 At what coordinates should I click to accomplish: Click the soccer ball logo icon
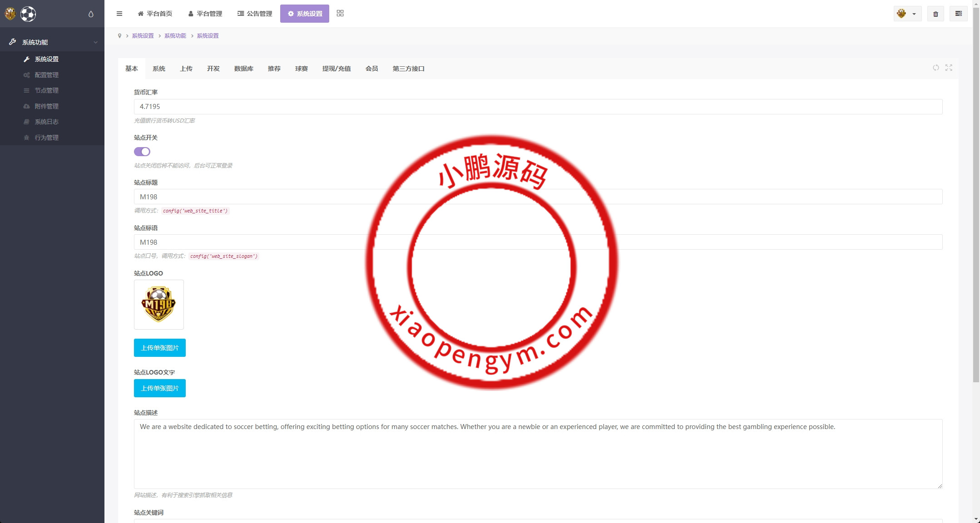28,14
